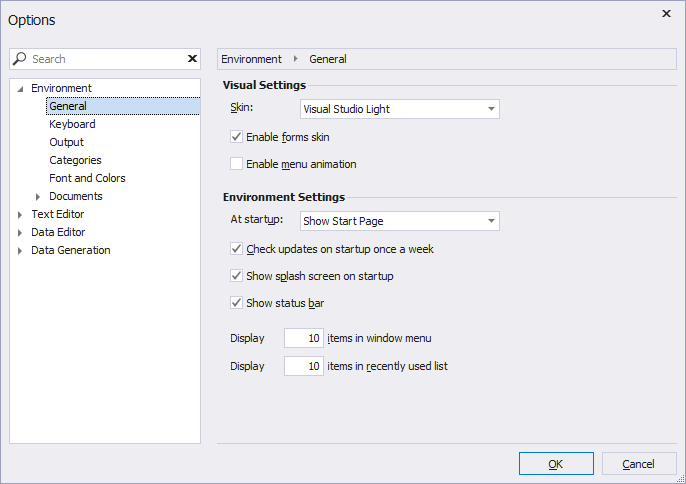Clear the search box with X
Screen dimensions: 686x484
point(192,59)
